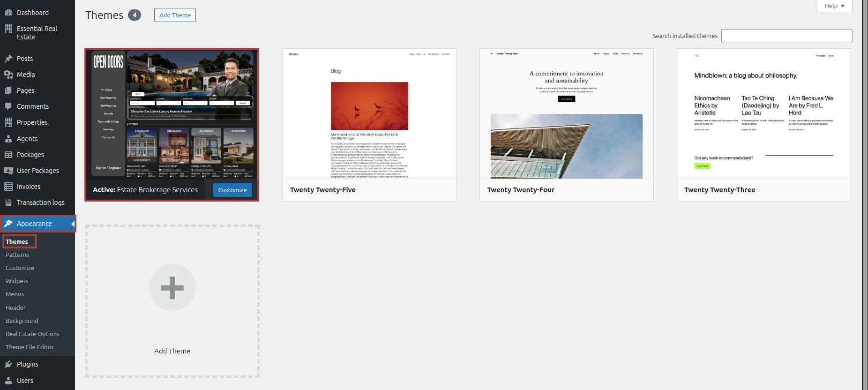
Task: Click the Posts pushpin icon
Action: 8,59
